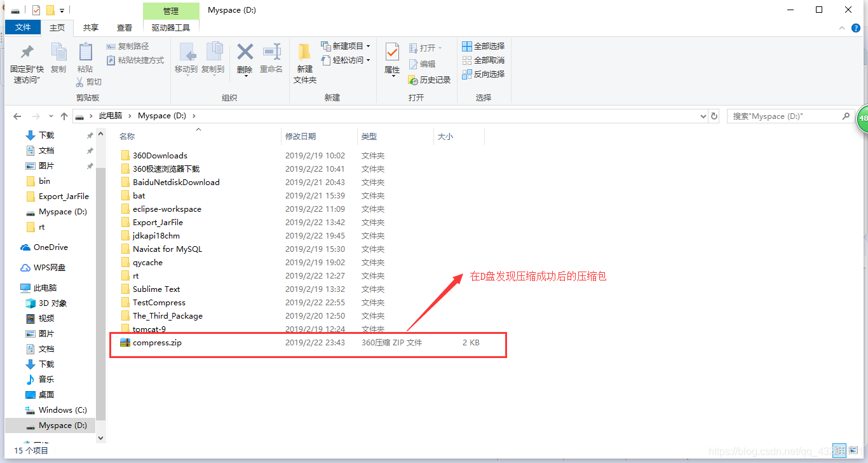Image resolution: width=868 pixels, height=463 pixels.
Task: Click the Copy icon in ribbon
Action: tap(58, 58)
